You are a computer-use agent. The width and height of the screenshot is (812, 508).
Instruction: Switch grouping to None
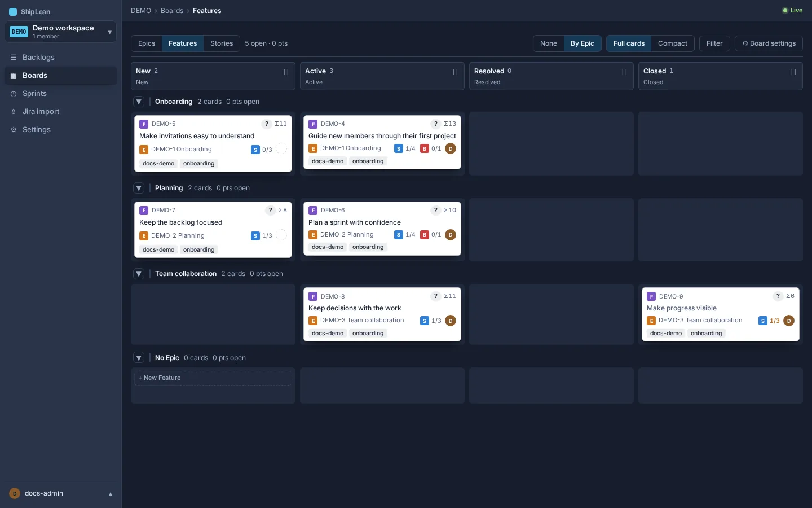point(549,43)
